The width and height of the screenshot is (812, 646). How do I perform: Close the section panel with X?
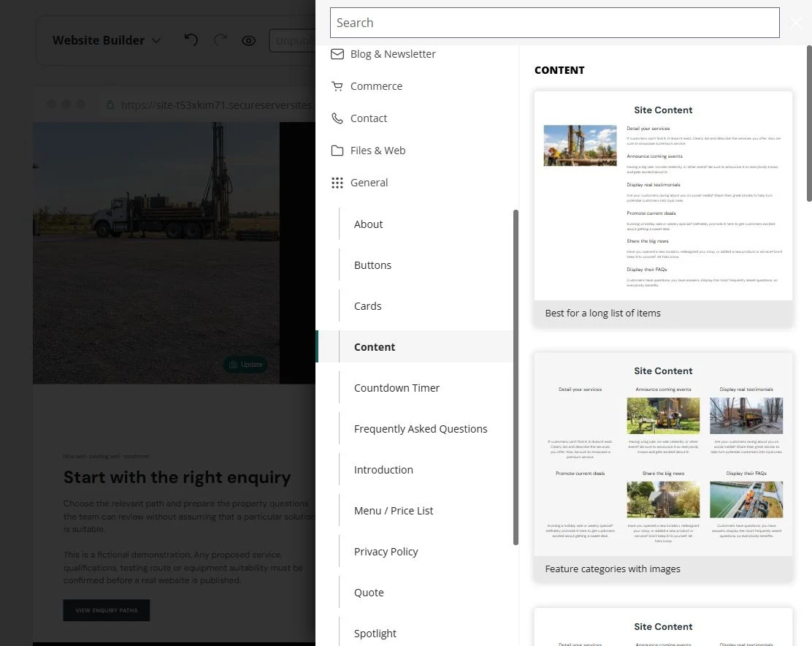tap(796, 22)
